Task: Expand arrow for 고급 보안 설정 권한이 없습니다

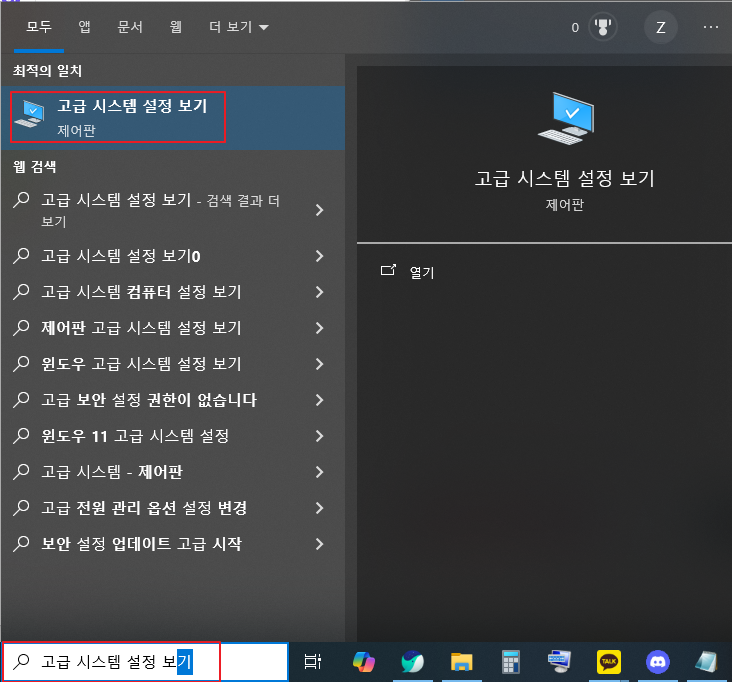Action: 319,400
